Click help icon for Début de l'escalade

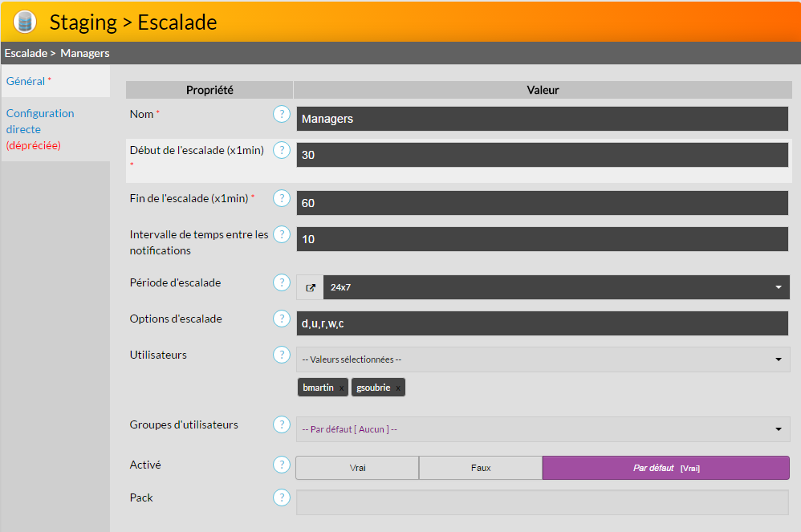coord(281,150)
